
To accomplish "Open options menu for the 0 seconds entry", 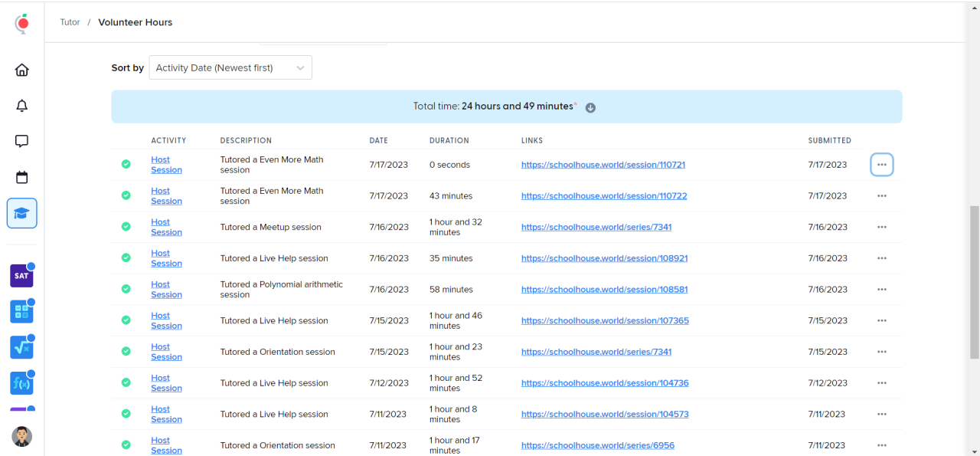I will [881, 165].
